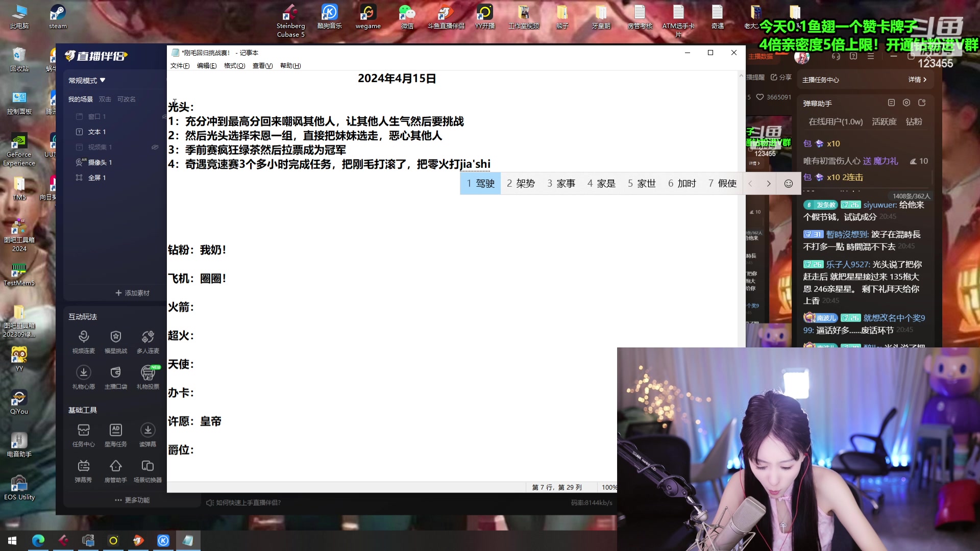
Task: Launch the 弹幕秀 danmu show tool
Action: (x=84, y=470)
